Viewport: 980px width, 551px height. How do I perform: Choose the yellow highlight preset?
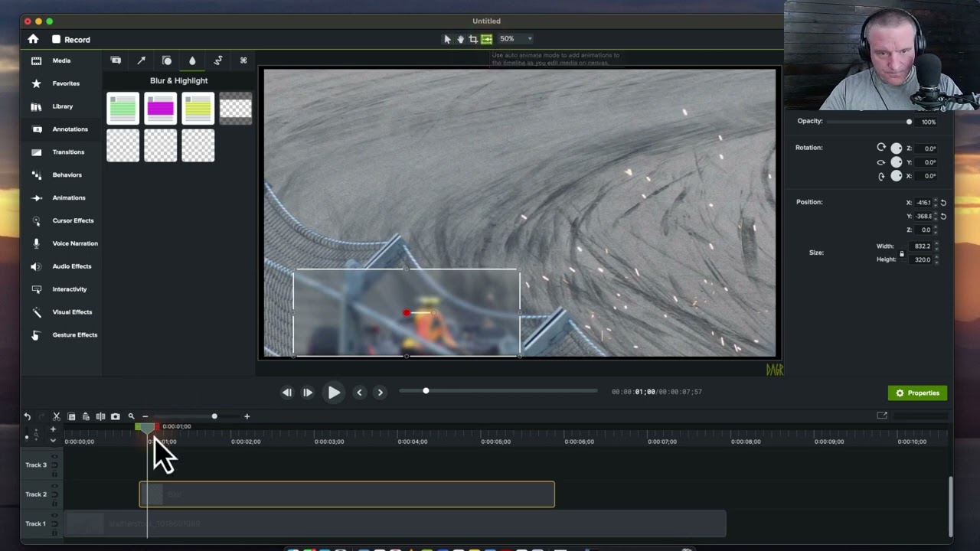pyautogui.click(x=198, y=109)
